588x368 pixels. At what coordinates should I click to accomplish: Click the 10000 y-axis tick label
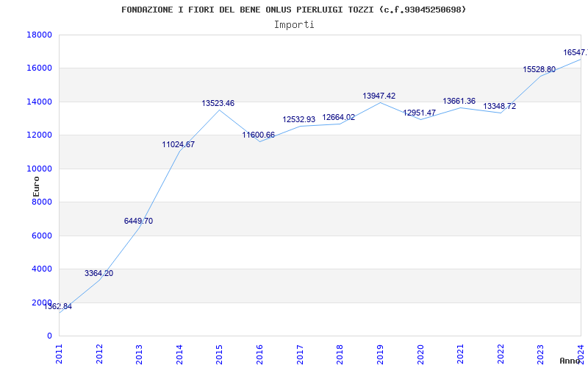(39, 169)
